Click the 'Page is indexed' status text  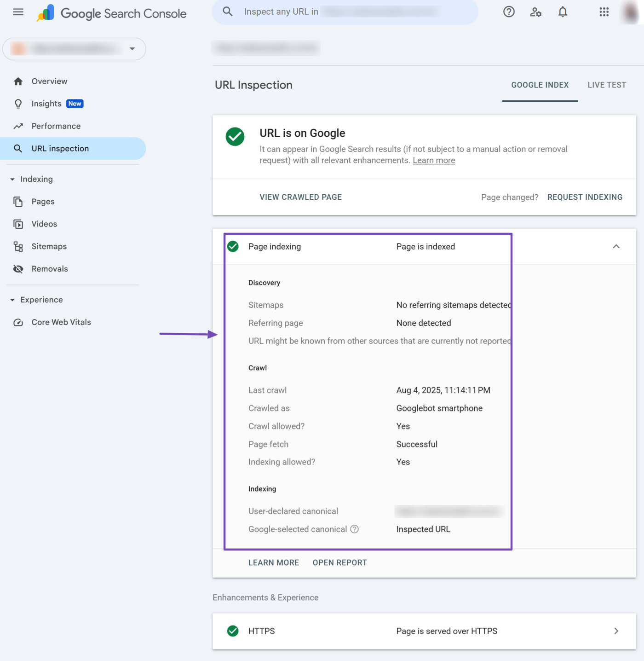click(x=425, y=247)
